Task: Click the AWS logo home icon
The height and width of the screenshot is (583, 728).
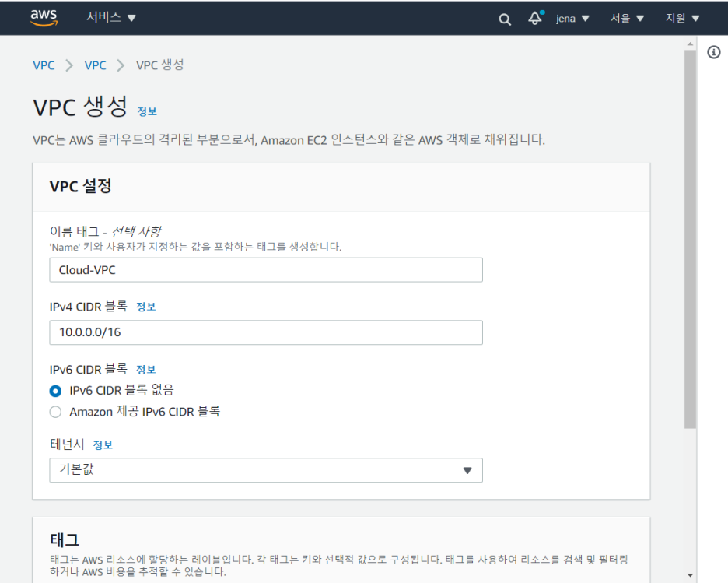Action: click(x=44, y=18)
